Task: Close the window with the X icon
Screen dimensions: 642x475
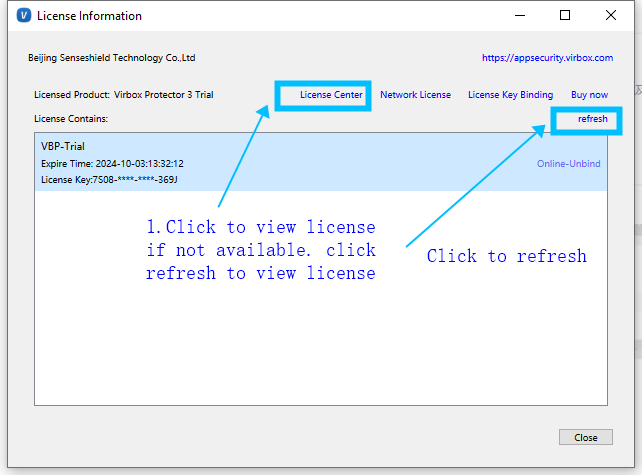Action: coord(610,16)
